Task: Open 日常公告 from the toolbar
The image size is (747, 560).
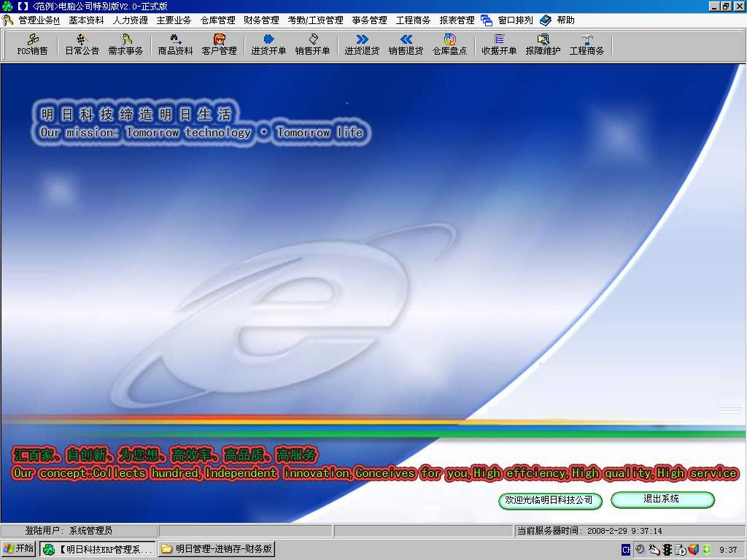Action: [82, 44]
